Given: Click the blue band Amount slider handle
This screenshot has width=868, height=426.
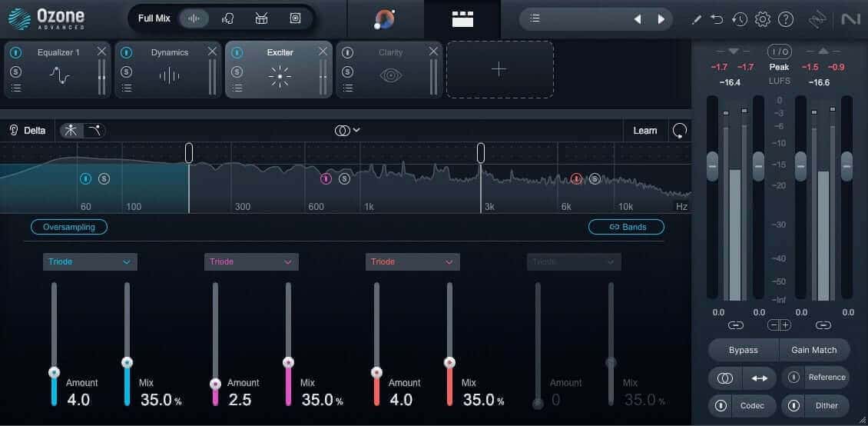Looking at the screenshot, I should [54, 372].
